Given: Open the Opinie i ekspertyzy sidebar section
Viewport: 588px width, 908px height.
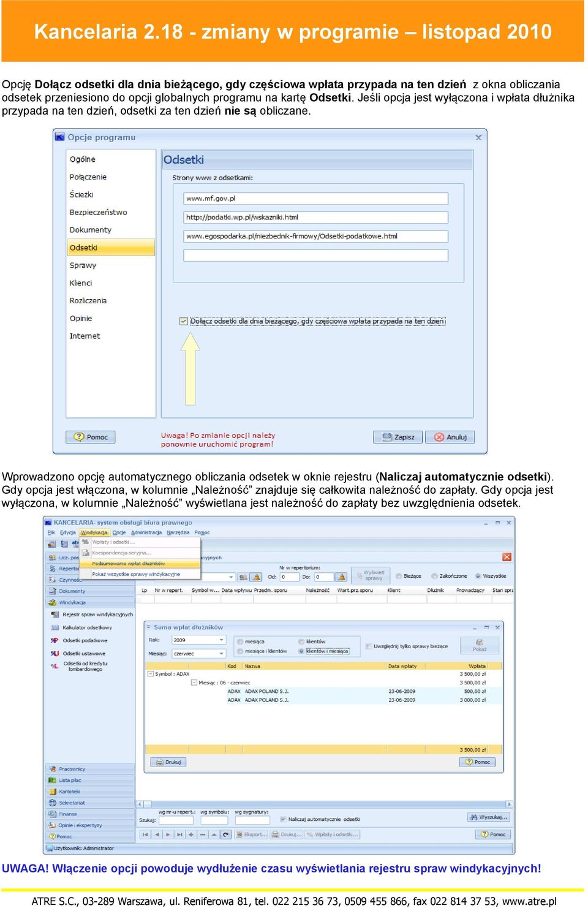Looking at the screenshot, I should pyautogui.click(x=90, y=825).
